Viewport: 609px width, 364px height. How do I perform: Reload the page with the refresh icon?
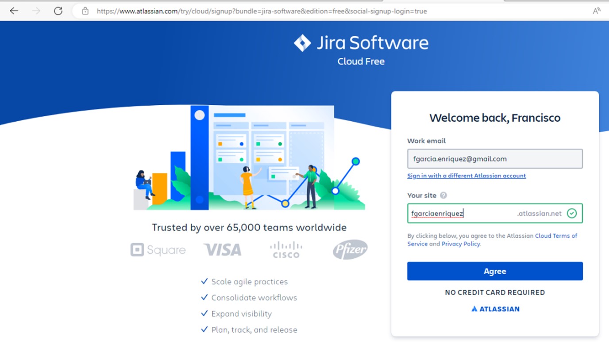coord(58,11)
